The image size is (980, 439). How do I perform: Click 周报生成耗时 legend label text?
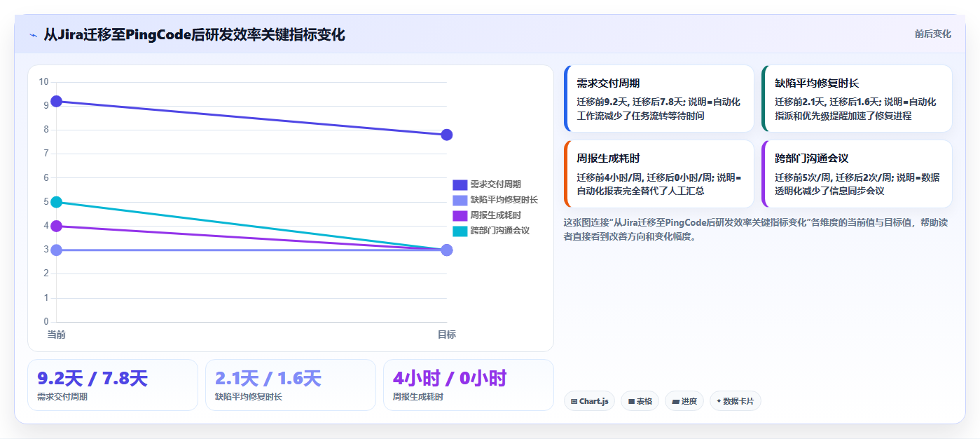point(495,215)
